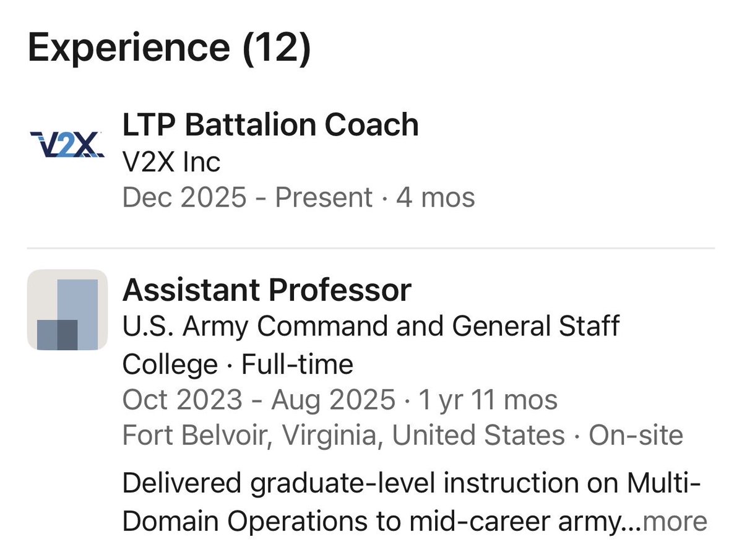The image size is (742, 560).
Task: Expand the description with the more link
Action: (675, 522)
